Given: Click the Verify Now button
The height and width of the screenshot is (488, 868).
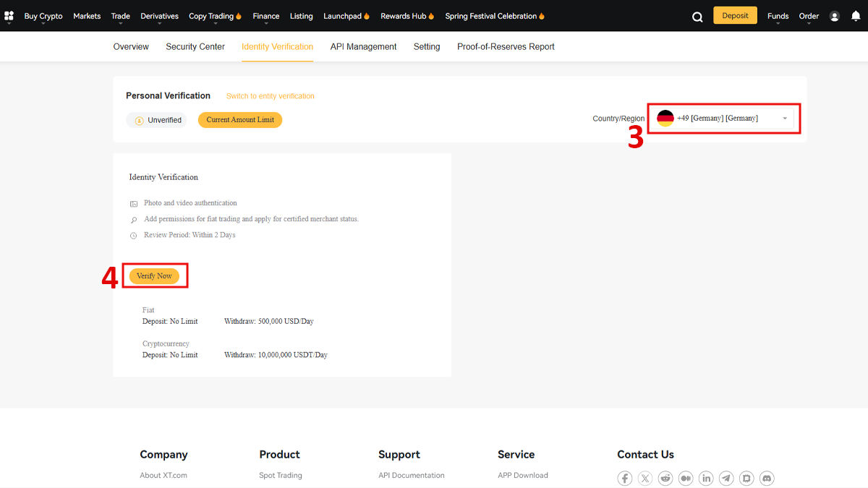Looking at the screenshot, I should (154, 276).
